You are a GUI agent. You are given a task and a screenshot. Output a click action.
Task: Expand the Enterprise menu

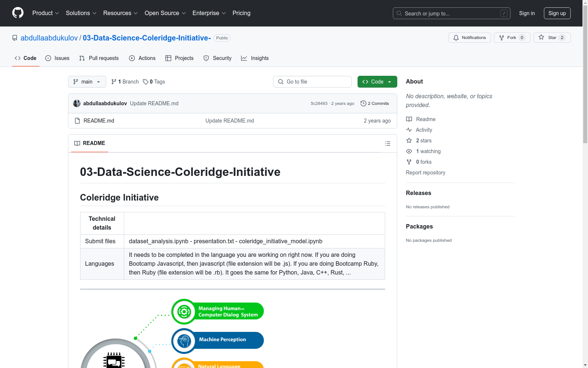(x=209, y=13)
